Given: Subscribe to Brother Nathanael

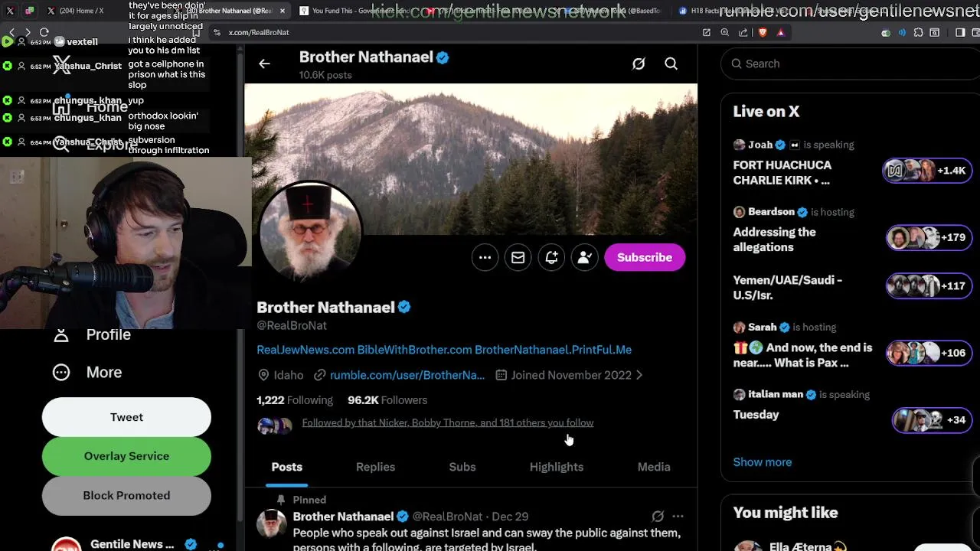Looking at the screenshot, I should pyautogui.click(x=645, y=258).
